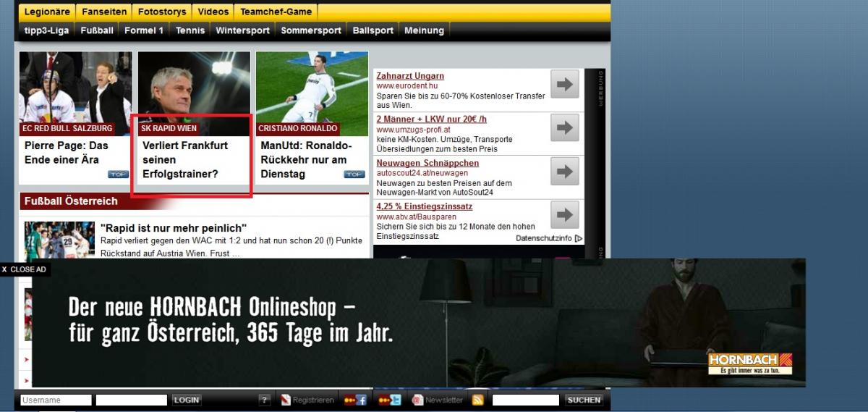Focus the password field next to Username
This screenshot has height=412, width=868.
(132, 400)
